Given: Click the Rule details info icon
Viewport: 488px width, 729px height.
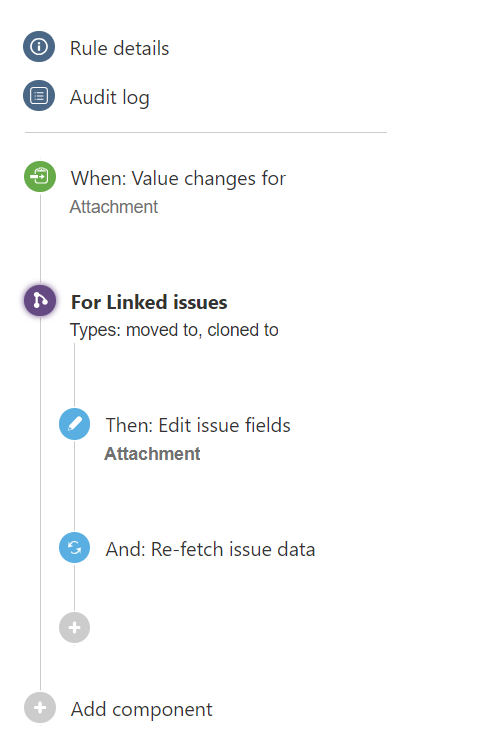Looking at the screenshot, I should click(39, 47).
